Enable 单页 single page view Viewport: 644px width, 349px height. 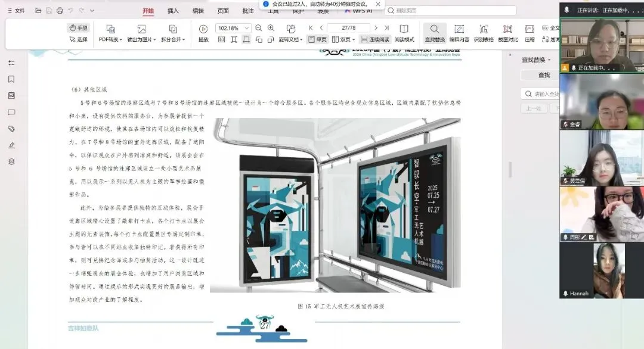(317, 39)
